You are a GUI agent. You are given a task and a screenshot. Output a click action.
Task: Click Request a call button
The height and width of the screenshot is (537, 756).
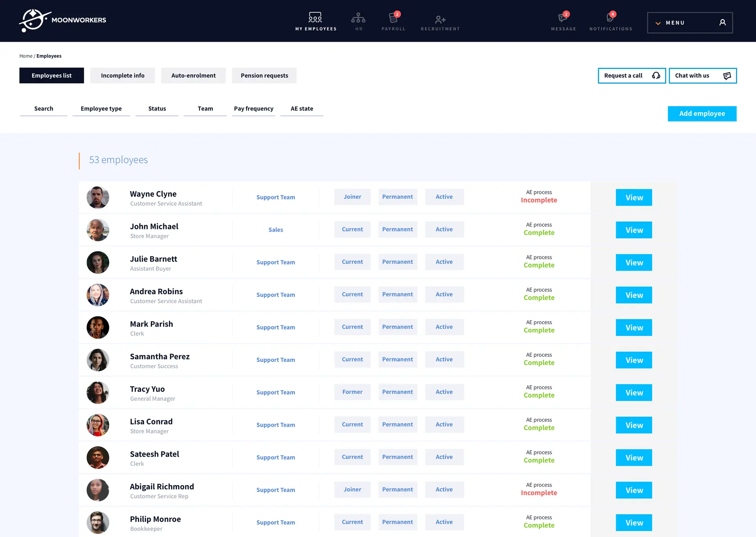point(632,76)
